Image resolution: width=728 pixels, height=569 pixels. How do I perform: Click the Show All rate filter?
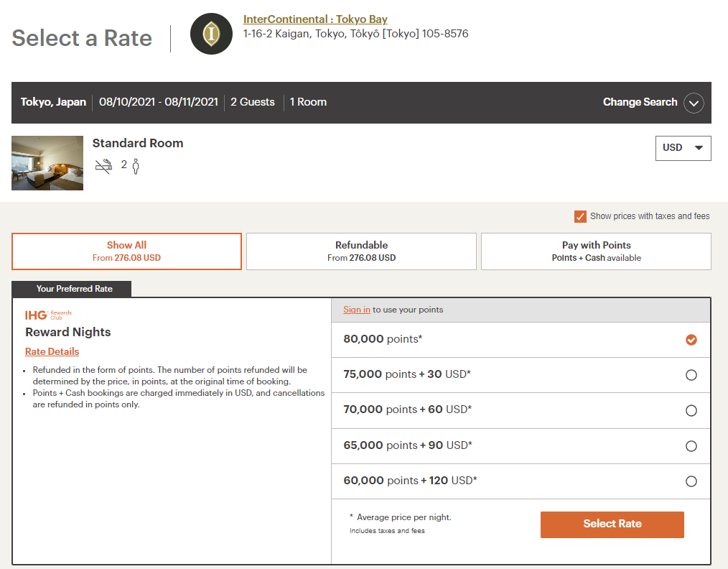pos(126,251)
